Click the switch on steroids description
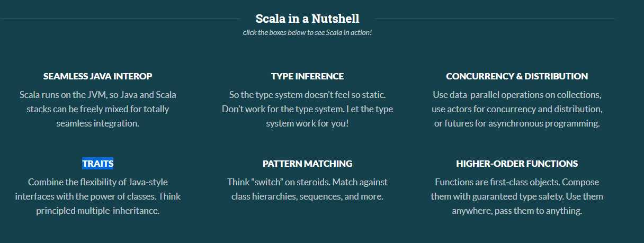This screenshot has height=243, width=644. tap(307, 189)
